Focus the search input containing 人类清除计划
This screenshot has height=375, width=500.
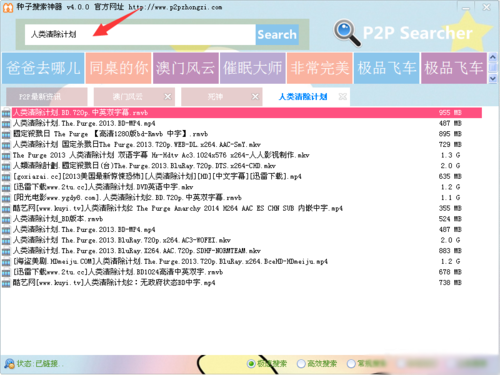click(140, 35)
